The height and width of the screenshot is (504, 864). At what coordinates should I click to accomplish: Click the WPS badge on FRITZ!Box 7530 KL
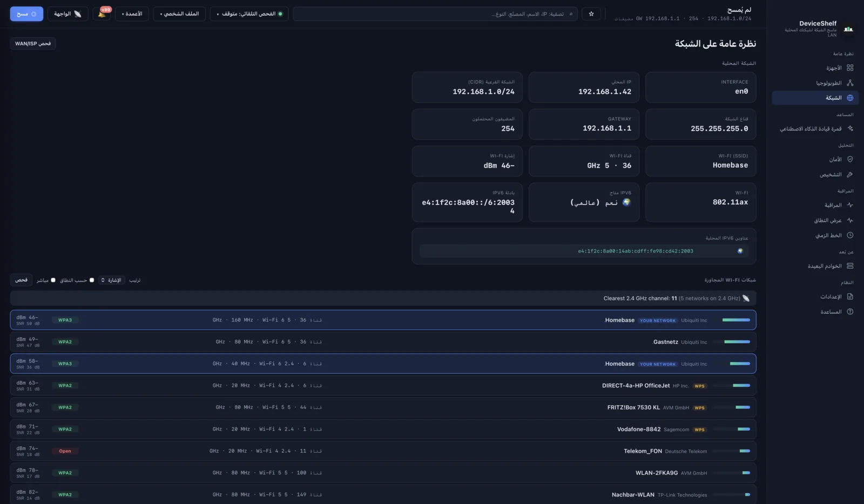click(x=700, y=408)
